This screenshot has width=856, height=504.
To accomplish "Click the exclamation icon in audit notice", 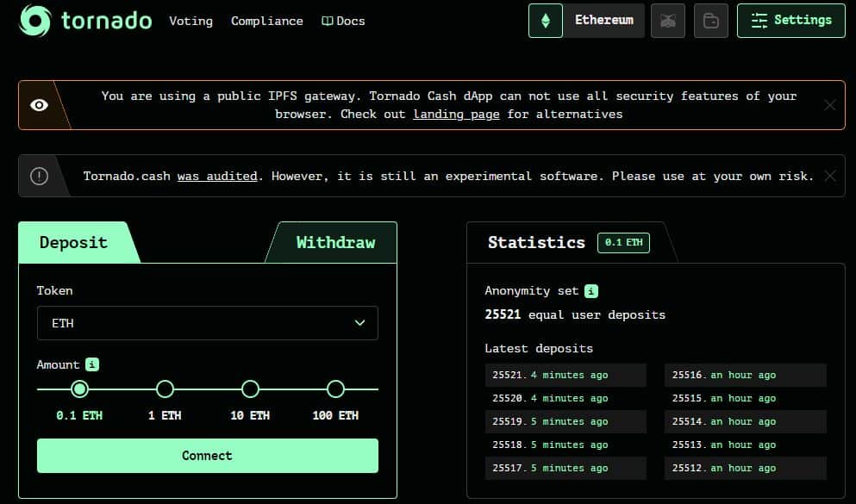I will tap(39, 176).
